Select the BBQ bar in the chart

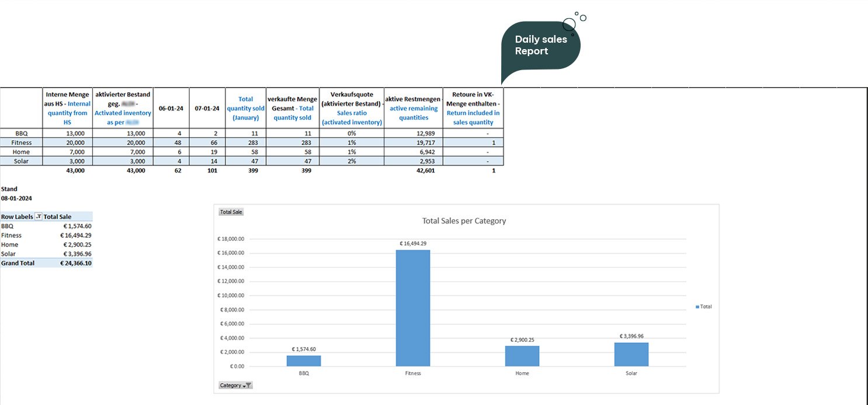coord(304,361)
